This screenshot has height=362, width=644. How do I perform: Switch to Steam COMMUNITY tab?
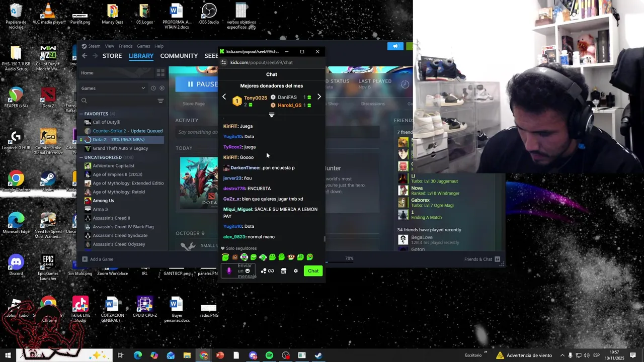pyautogui.click(x=179, y=56)
